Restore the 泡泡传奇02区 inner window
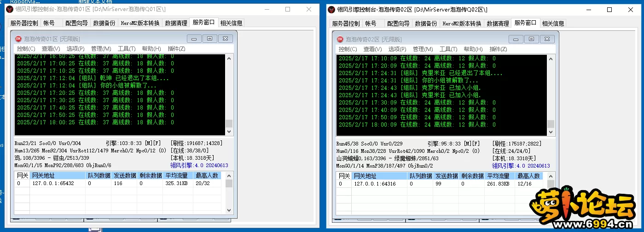The width and height of the screenshot is (644, 232). pyautogui.click(x=531, y=39)
